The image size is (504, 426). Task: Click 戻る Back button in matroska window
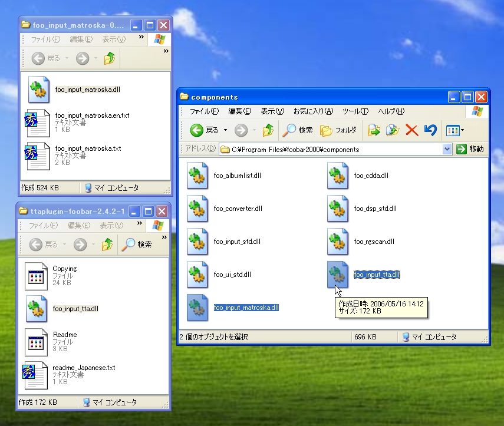coord(47,58)
